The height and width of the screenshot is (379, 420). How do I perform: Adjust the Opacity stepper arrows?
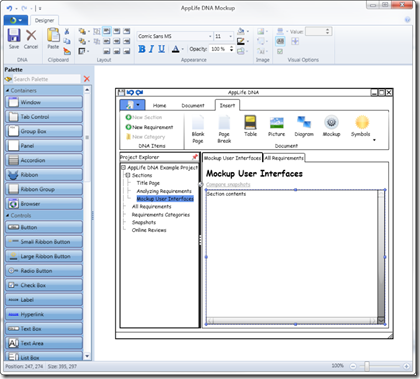[231, 49]
